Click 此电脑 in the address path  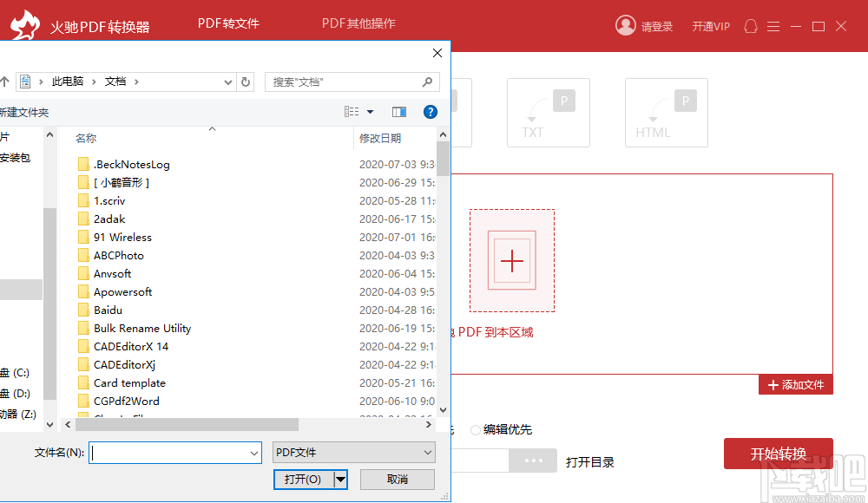pos(68,82)
